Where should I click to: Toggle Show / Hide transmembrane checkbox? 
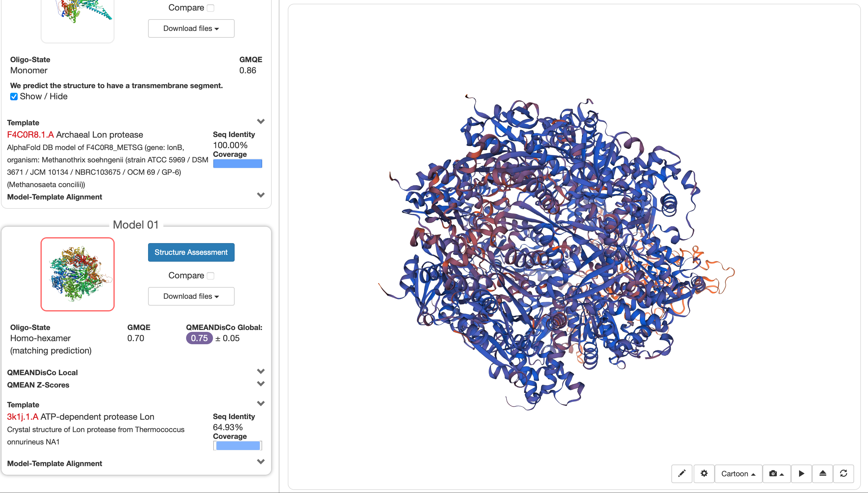pyautogui.click(x=14, y=96)
